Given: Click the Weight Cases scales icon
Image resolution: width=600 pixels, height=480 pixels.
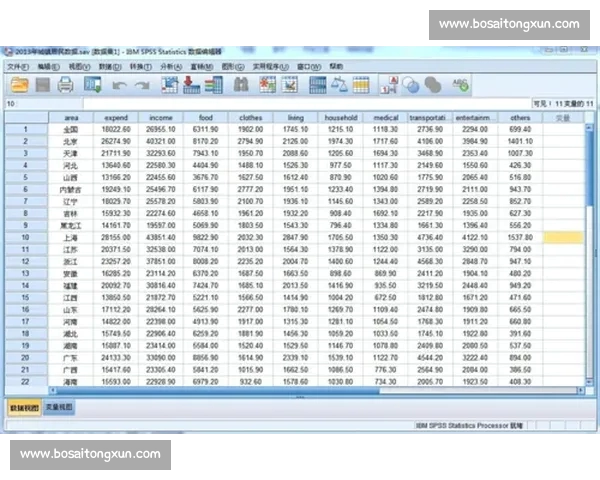Looking at the screenshot, I should point(338,86).
